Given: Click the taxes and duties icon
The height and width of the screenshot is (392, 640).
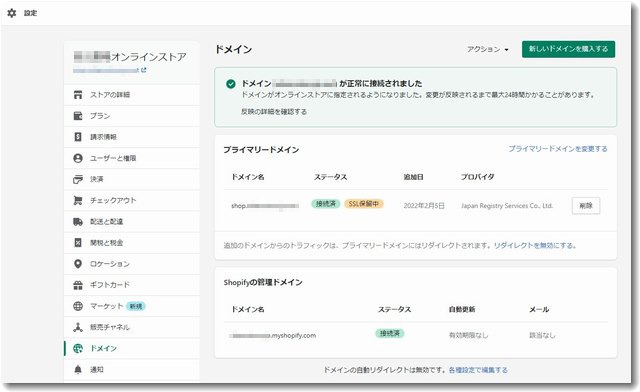Looking at the screenshot, I should [x=78, y=243].
